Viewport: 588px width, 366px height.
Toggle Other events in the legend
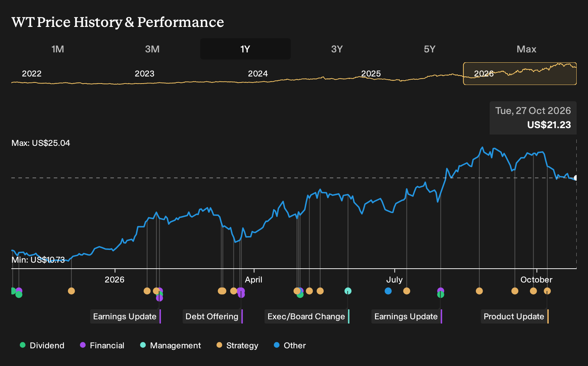(x=290, y=345)
